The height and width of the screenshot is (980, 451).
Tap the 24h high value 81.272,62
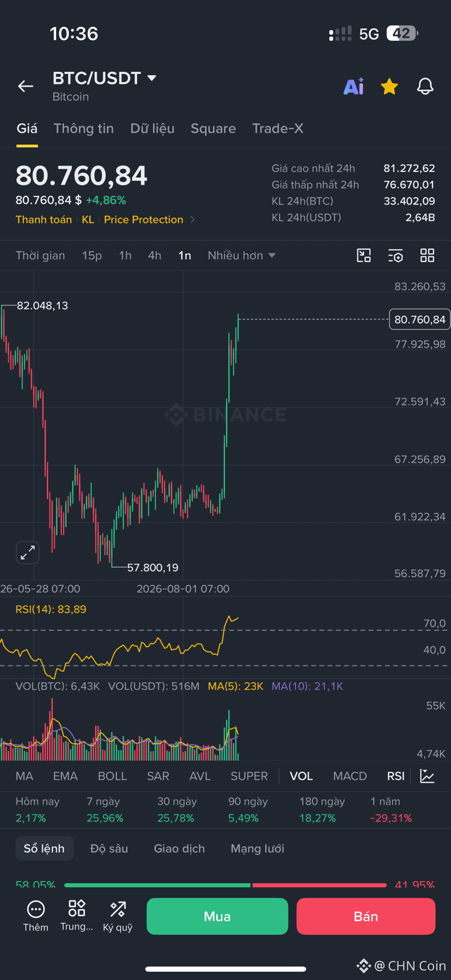coord(409,168)
